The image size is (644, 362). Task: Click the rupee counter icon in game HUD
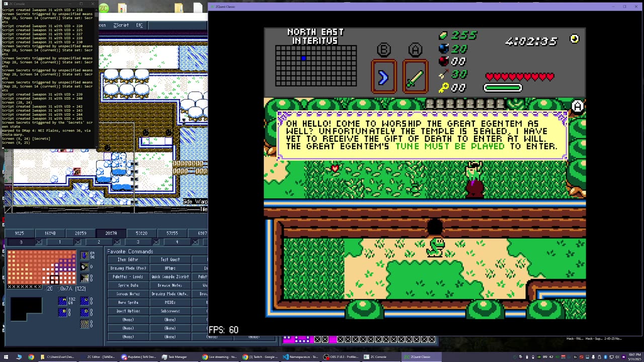(x=443, y=36)
